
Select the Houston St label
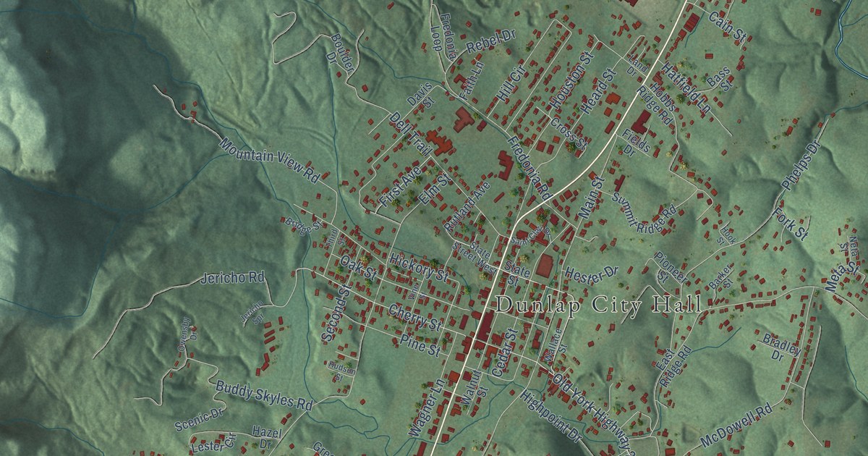(571, 81)
